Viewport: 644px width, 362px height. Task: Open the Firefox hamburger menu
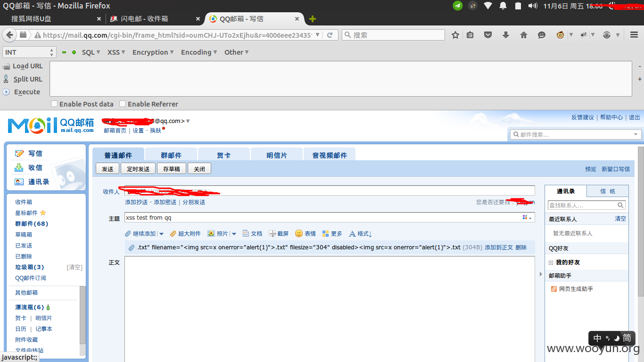634,35
